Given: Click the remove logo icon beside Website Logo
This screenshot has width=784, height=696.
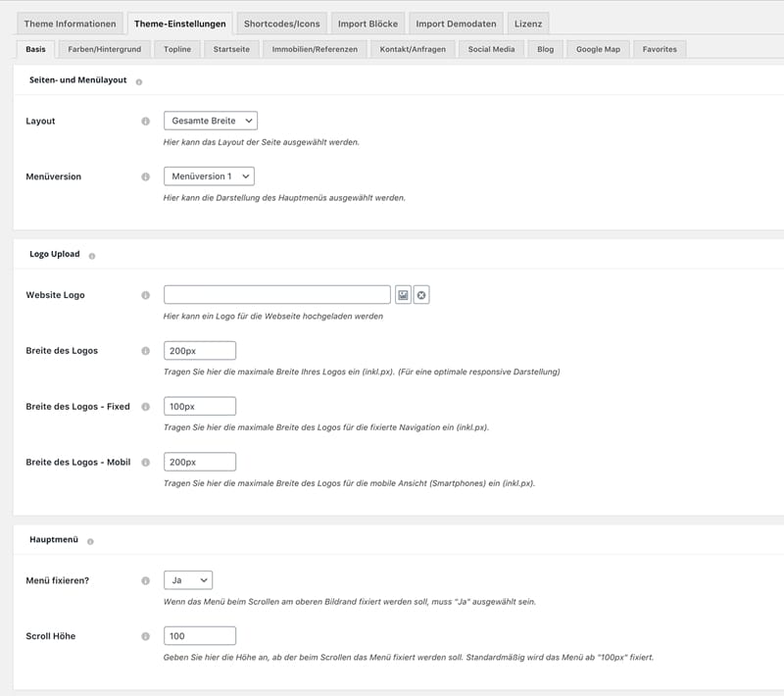Looking at the screenshot, I should click(421, 295).
